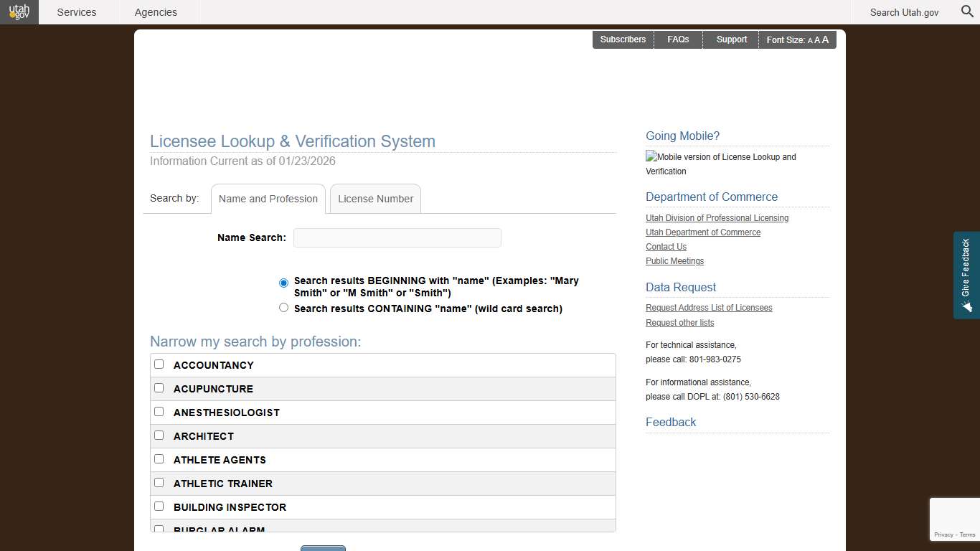Click inside the Name Search field

(397, 237)
